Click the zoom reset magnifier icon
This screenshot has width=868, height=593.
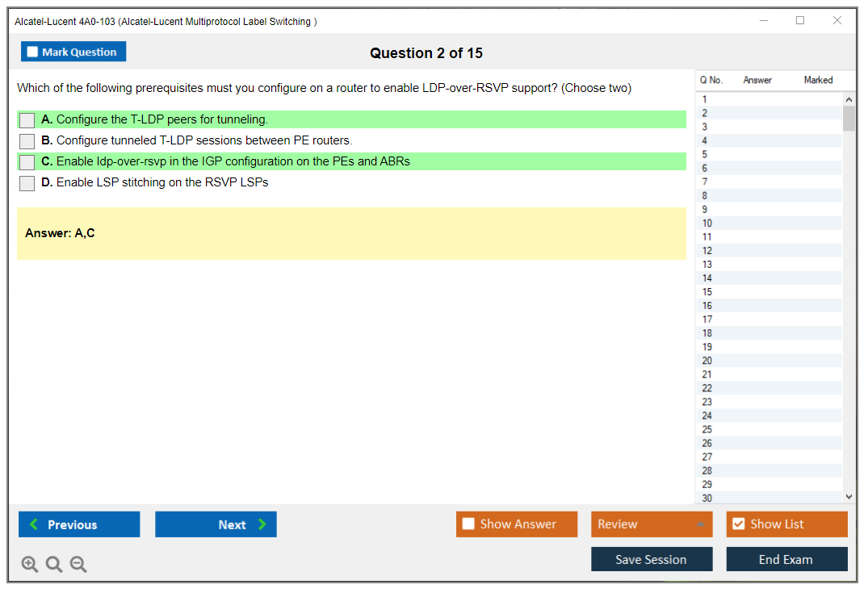tap(54, 565)
